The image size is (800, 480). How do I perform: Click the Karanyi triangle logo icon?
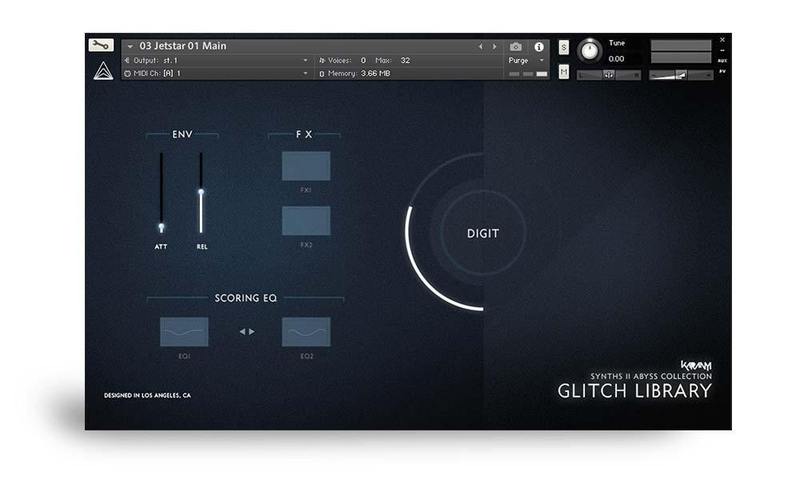click(103, 70)
